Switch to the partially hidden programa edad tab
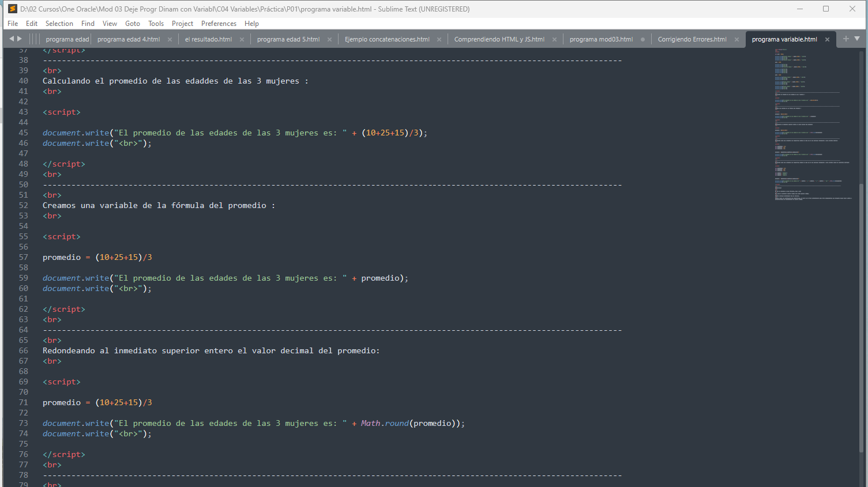868x487 pixels. pyautogui.click(x=67, y=39)
